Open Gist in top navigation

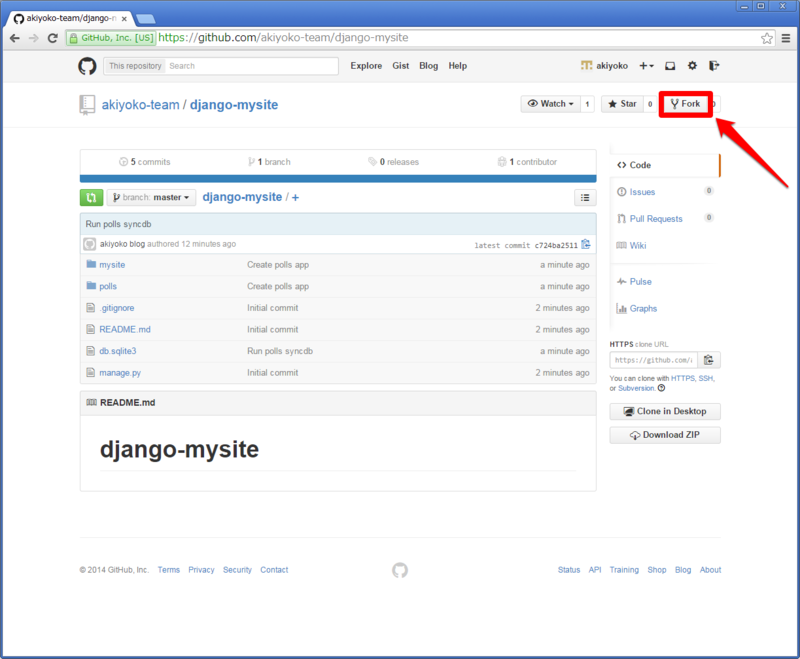[x=401, y=66]
